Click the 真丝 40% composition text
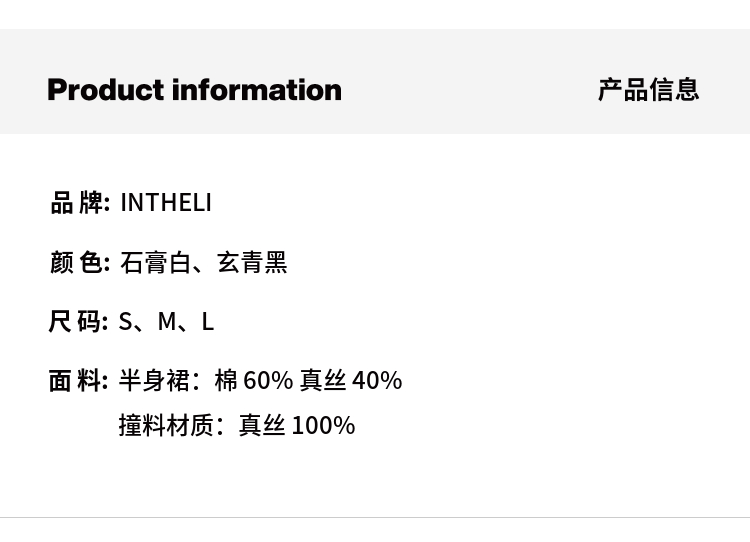 coord(351,381)
